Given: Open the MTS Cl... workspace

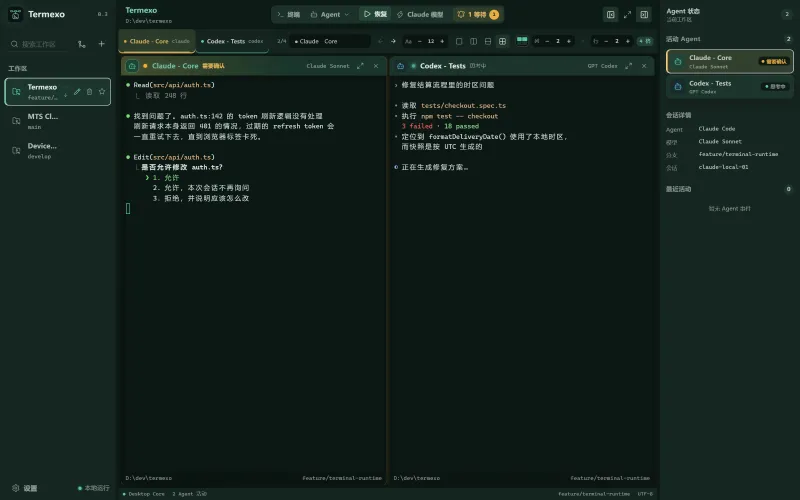Looking at the screenshot, I should [58, 121].
